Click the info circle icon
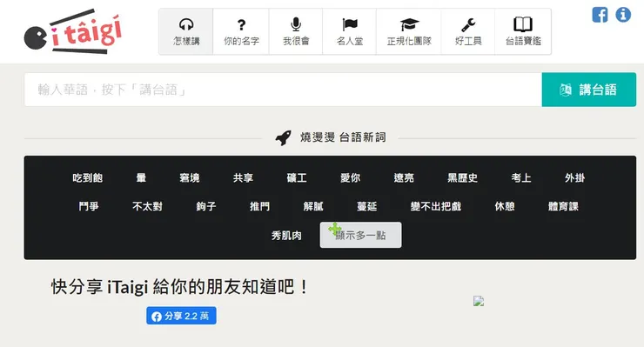This screenshot has width=644, height=347. [x=623, y=15]
